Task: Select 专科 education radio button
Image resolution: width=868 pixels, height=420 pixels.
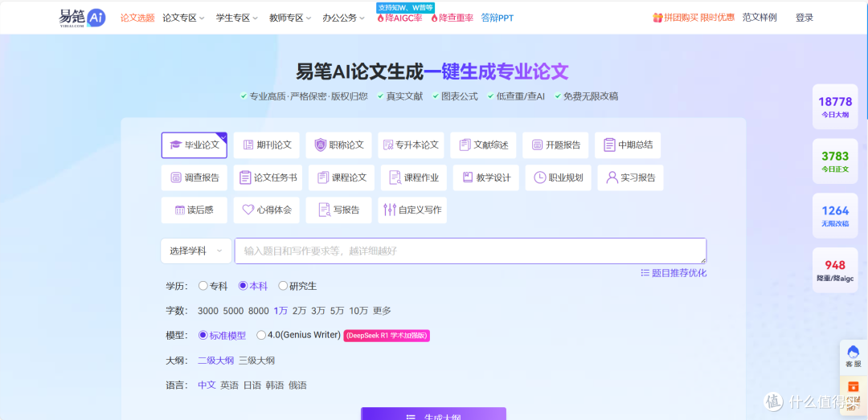Action: [x=203, y=286]
